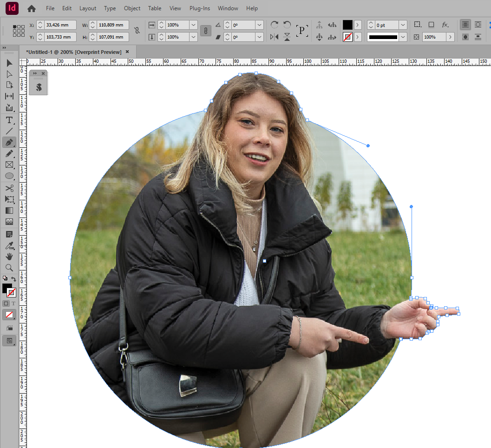
Task: Open the Layout menu
Action: [x=88, y=8]
